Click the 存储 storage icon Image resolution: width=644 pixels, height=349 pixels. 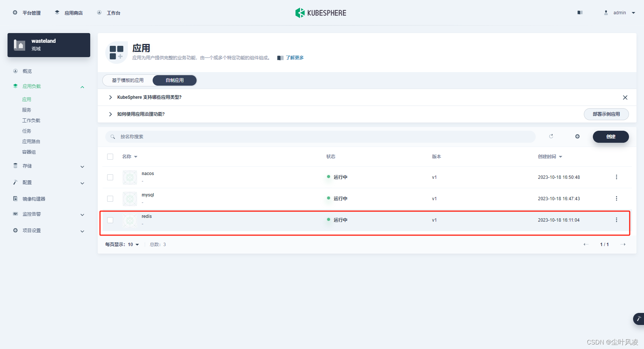(15, 166)
